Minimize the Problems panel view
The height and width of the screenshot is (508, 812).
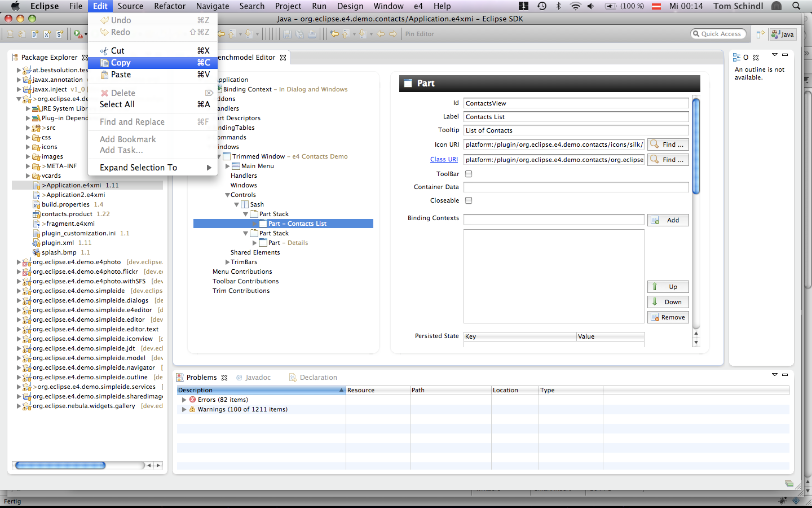[785, 374]
